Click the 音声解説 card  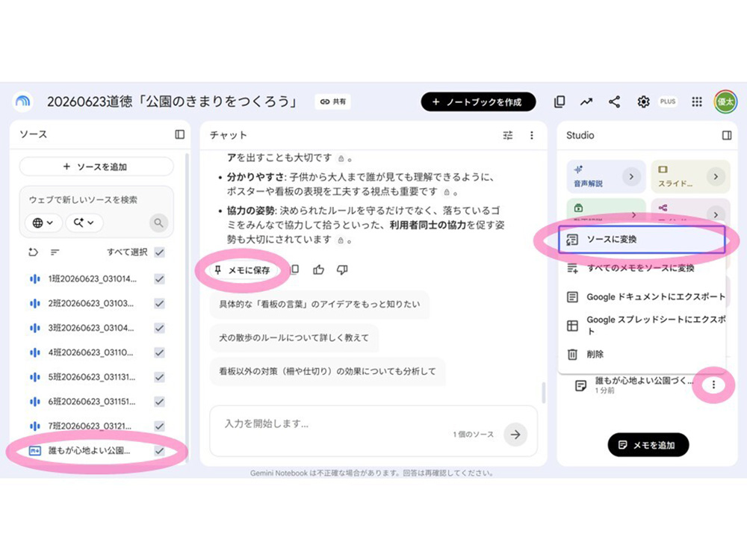(x=606, y=177)
